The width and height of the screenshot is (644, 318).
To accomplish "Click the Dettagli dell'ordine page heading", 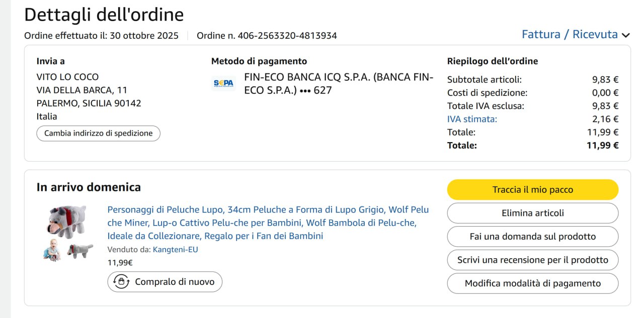I will (x=104, y=15).
